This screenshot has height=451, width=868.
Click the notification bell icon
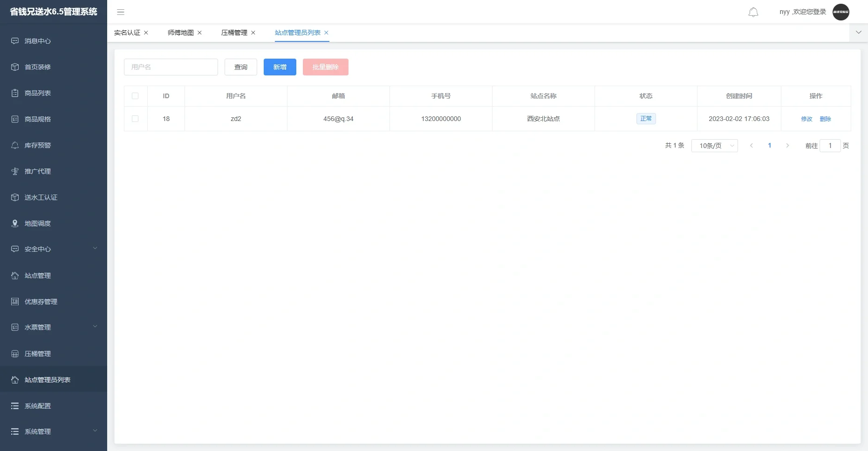point(753,12)
